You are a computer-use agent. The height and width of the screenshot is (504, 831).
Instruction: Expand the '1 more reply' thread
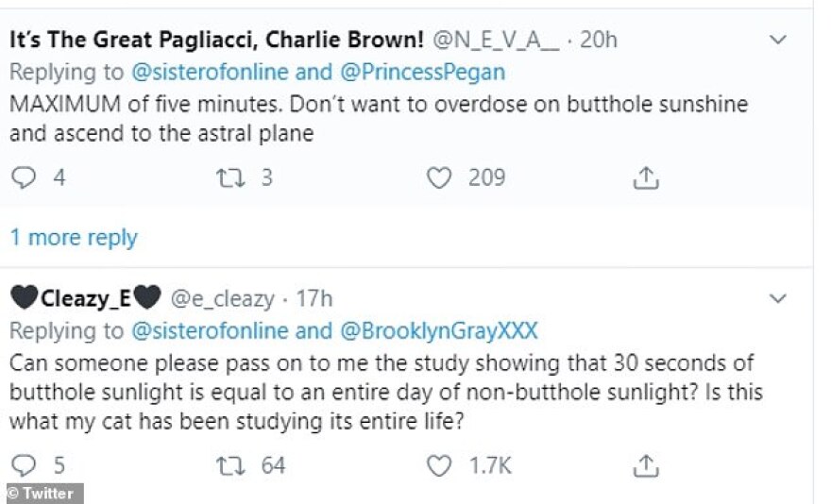tap(74, 238)
